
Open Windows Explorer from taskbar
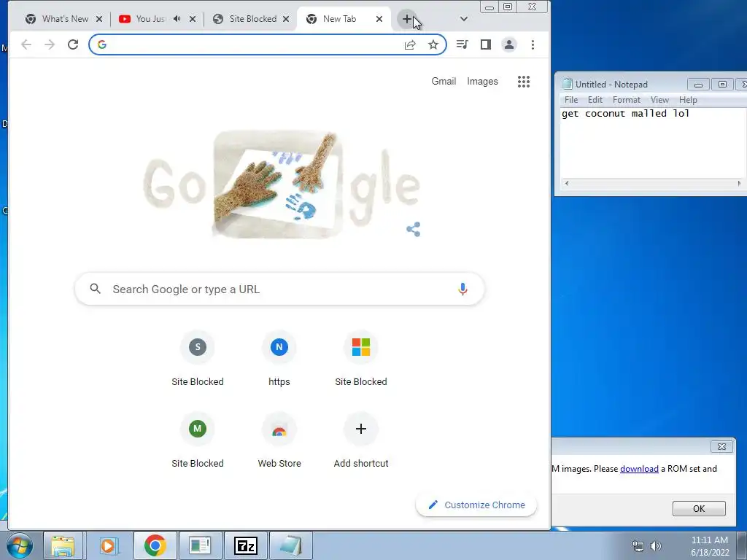click(63, 545)
